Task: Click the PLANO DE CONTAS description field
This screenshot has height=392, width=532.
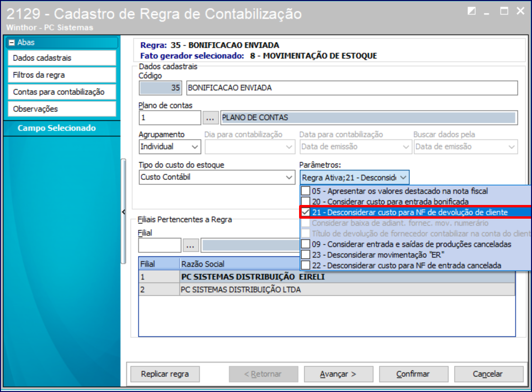Action: [369, 118]
